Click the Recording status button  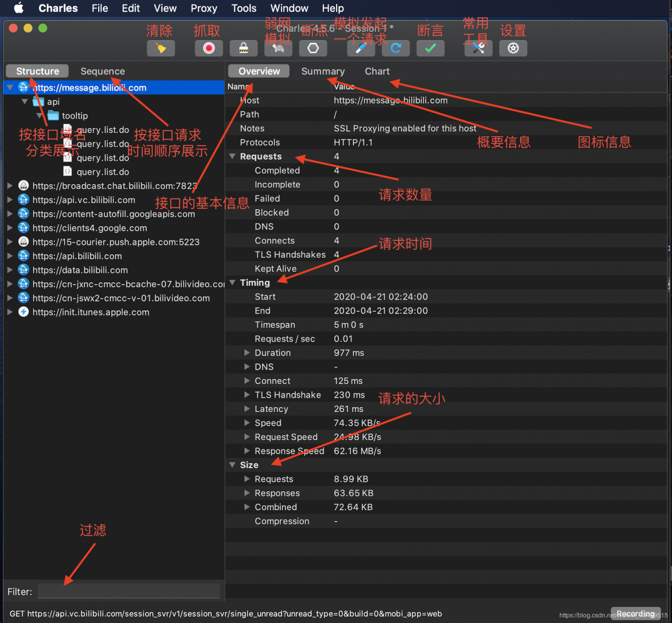pyautogui.click(x=635, y=614)
